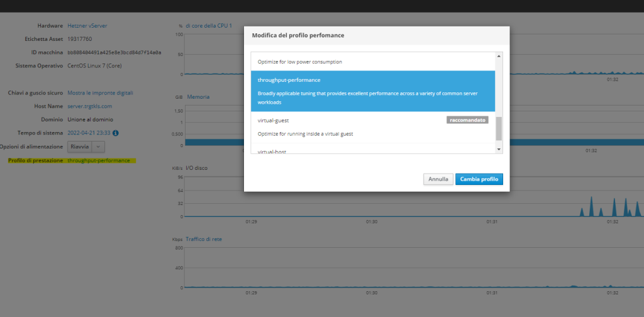Screen dimensions: 644x317
Task: Select the throughput-performance profile
Action: pyautogui.click(x=372, y=91)
